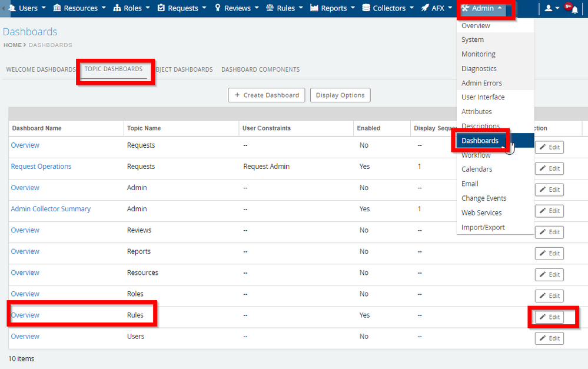Click the Reviews ribbon icon

point(218,8)
